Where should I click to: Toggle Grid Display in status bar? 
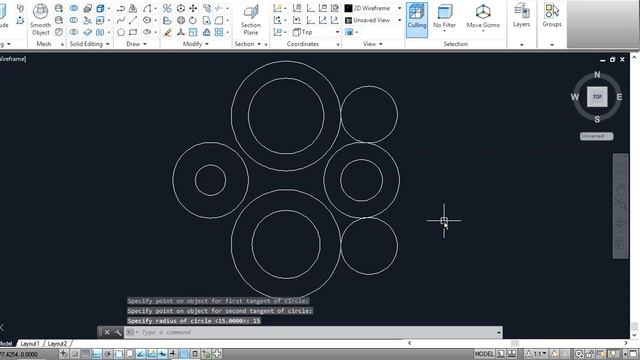86,354
